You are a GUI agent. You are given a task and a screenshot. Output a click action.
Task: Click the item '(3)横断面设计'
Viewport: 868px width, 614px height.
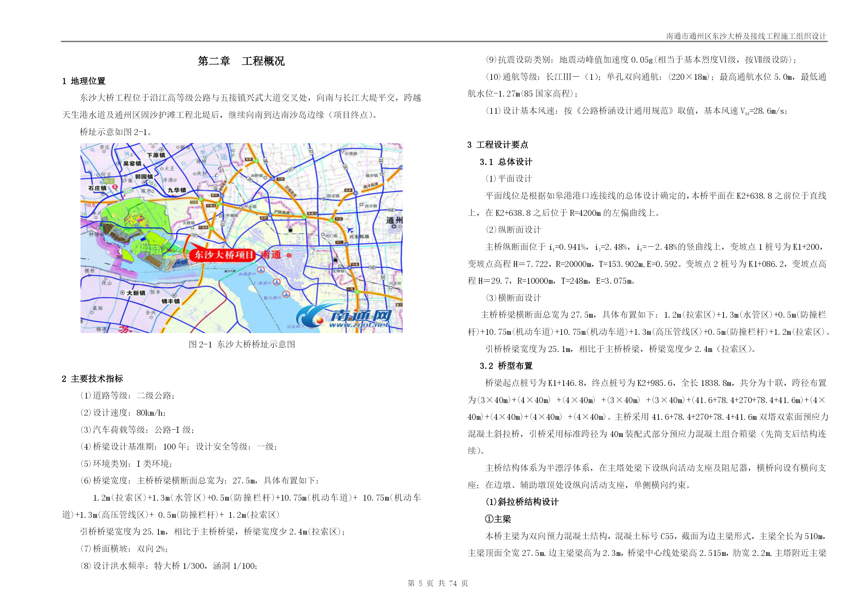513,298
